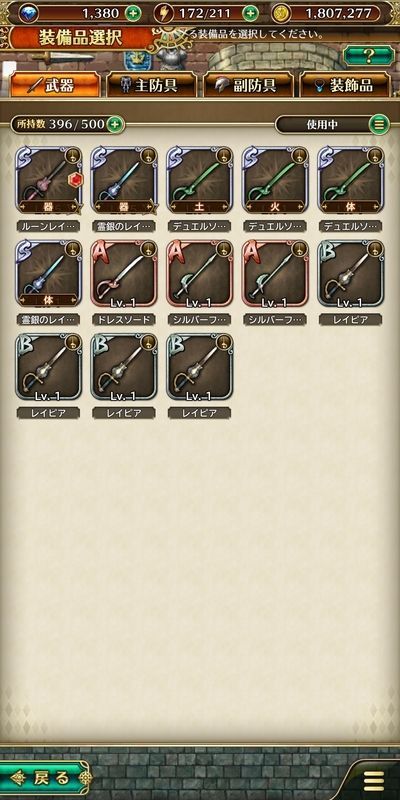Tap the lightning stamina icon
The width and height of the screenshot is (400, 800).
tap(164, 13)
